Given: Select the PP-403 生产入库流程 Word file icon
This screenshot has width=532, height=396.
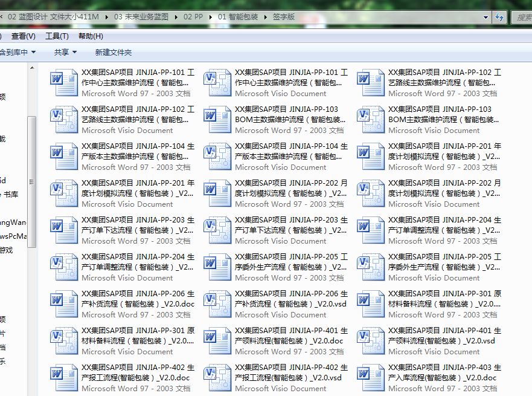Looking at the screenshot, I should (371, 378).
